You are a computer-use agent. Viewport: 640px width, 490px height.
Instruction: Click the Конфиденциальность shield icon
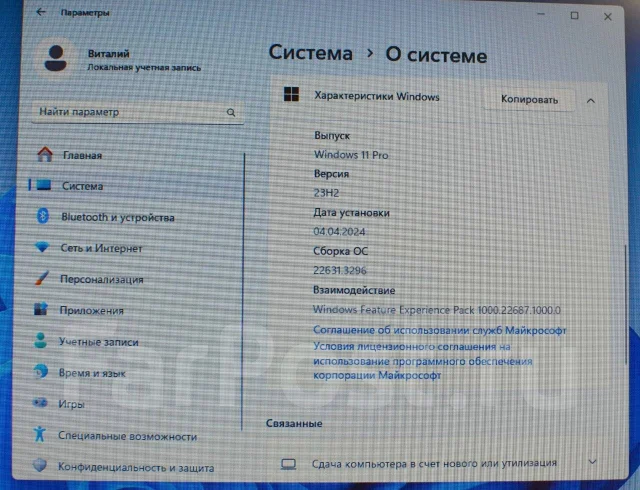tap(40, 465)
